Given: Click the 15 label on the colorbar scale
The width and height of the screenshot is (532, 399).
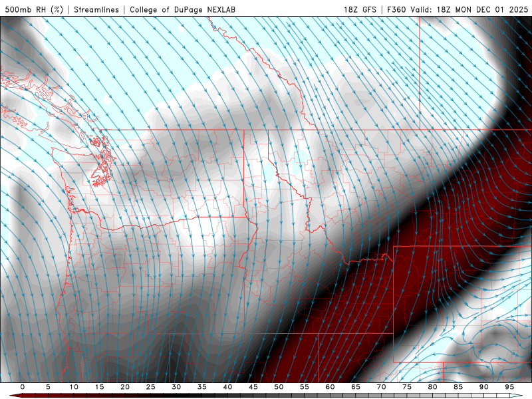Looking at the screenshot, I should coord(99,387).
